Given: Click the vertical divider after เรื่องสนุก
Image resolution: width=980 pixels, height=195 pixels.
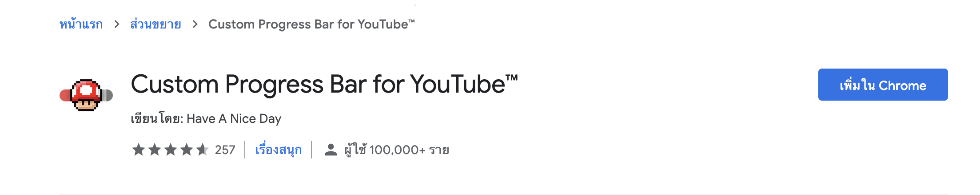Looking at the screenshot, I should pos(311,150).
